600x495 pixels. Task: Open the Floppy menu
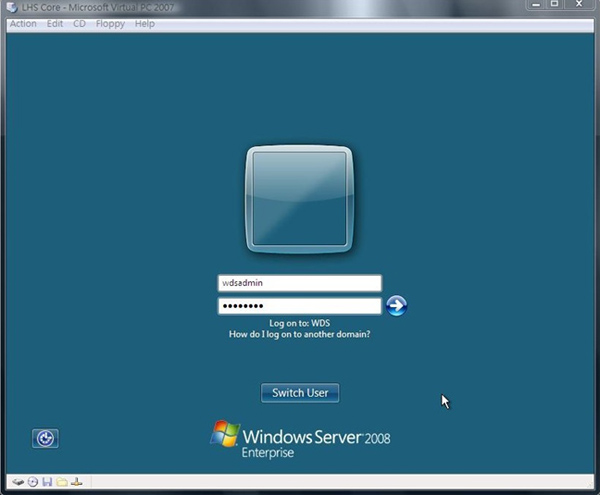click(110, 24)
